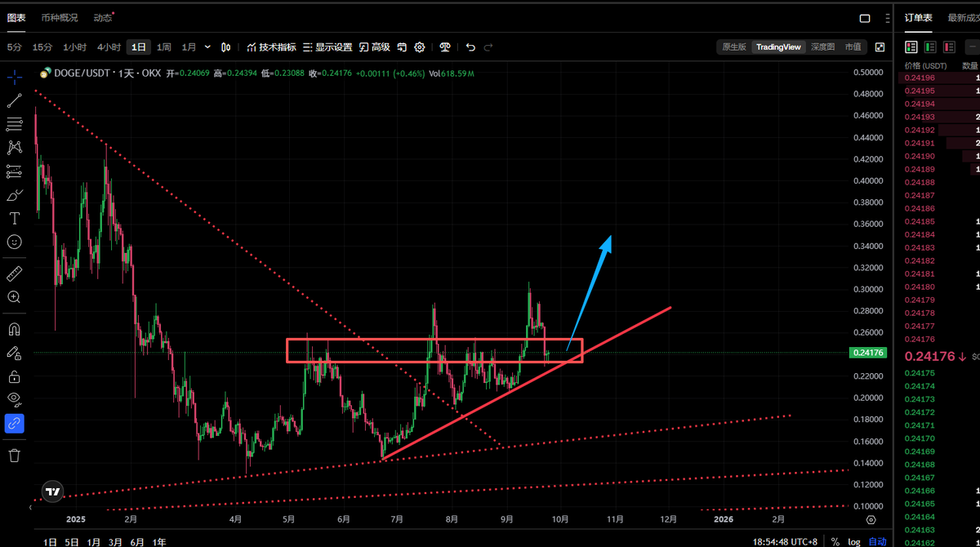Expand chart to fullscreen
Screen dimensions: 980x547
[880, 47]
